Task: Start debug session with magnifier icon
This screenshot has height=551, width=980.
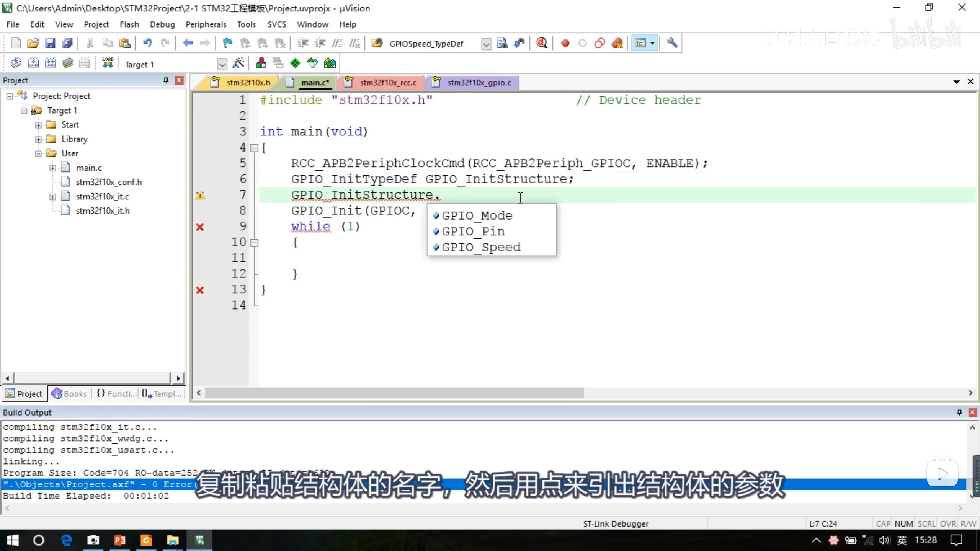Action: pos(542,43)
